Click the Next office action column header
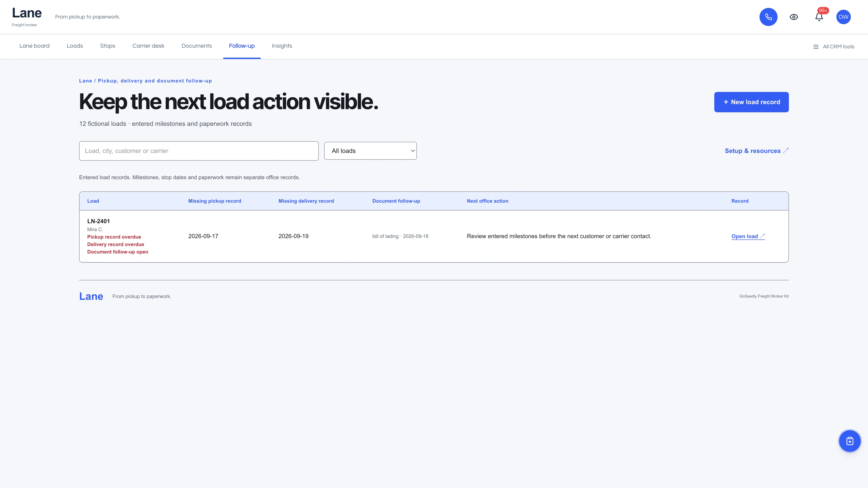 coord(487,201)
